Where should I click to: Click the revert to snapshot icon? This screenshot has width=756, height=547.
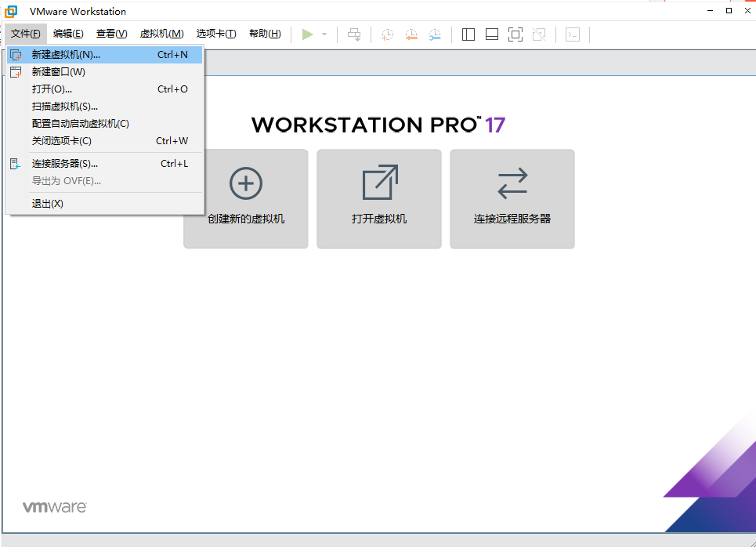tap(411, 34)
